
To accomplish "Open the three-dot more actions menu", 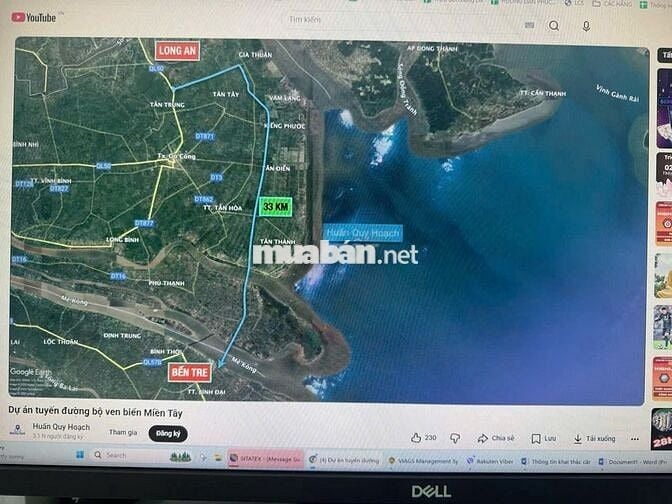I will point(635,439).
